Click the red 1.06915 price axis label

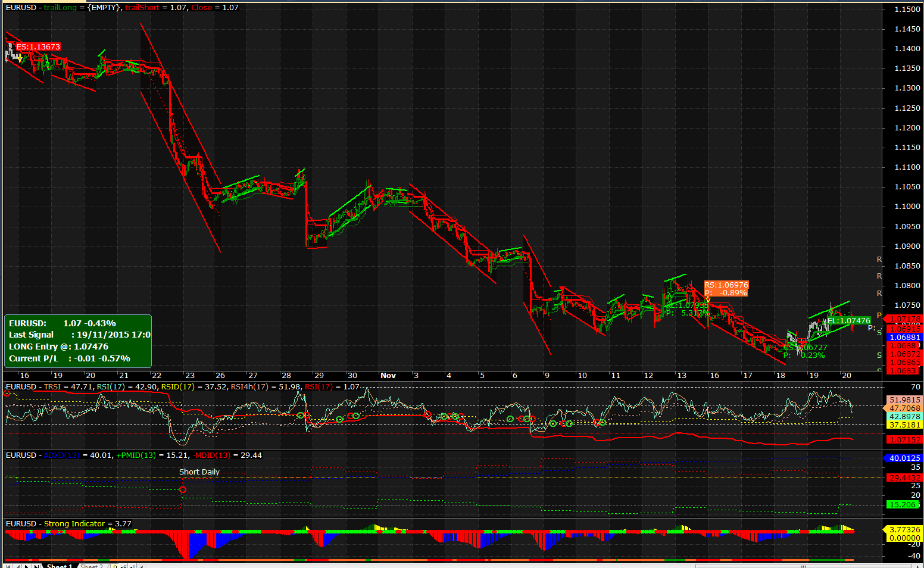click(904, 329)
